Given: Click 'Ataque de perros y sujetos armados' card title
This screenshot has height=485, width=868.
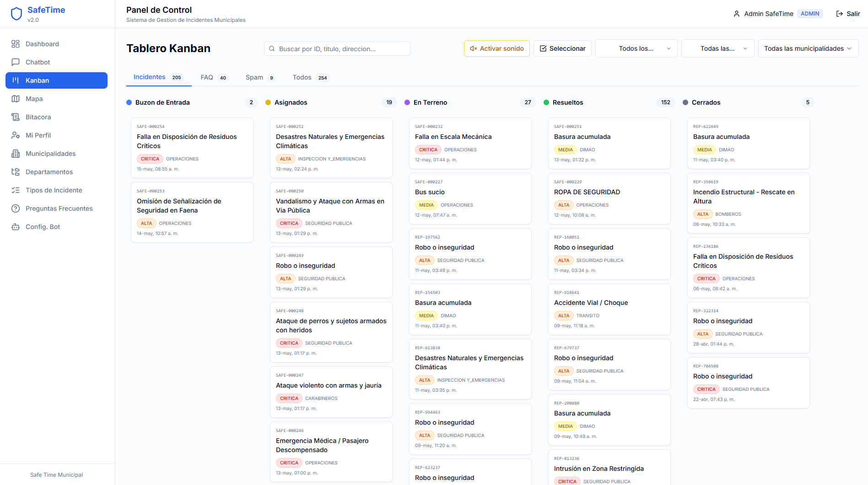Looking at the screenshot, I should tap(331, 325).
